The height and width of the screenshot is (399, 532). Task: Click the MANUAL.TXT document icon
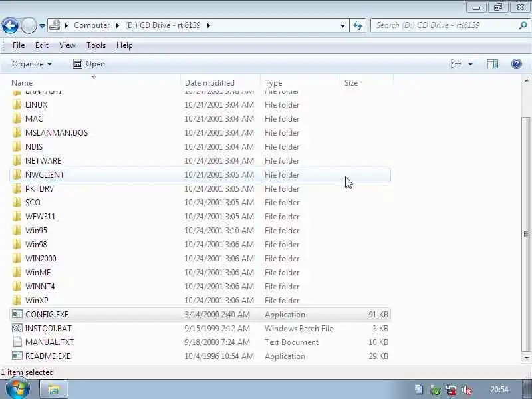tap(17, 342)
